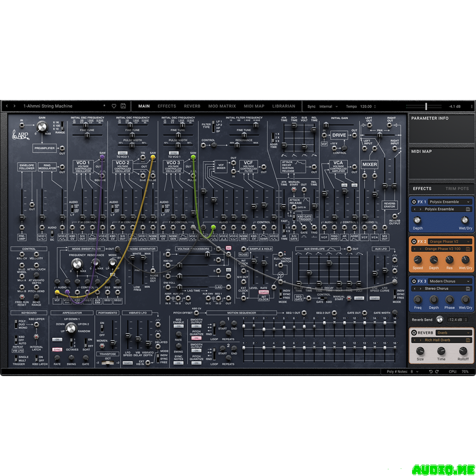Toggle the arpeggiator SYNC button
This screenshot has height=476, width=476.
pyautogui.click(x=57, y=350)
